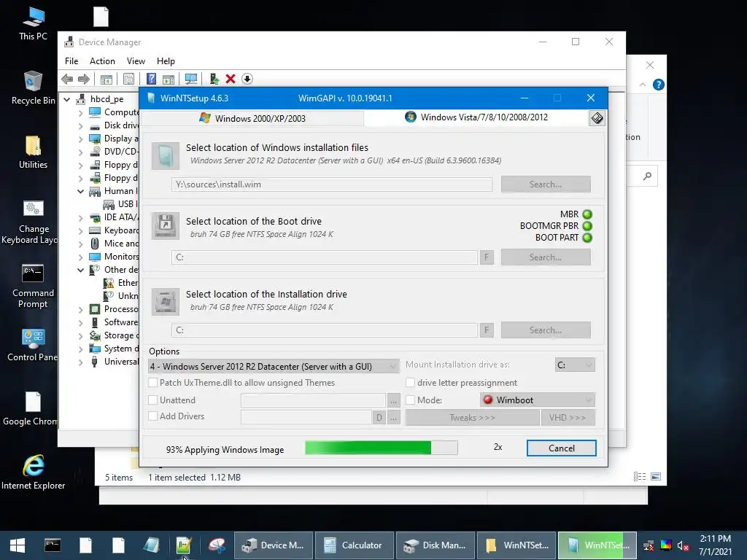Switch Explorer to details view icon

click(x=640, y=477)
